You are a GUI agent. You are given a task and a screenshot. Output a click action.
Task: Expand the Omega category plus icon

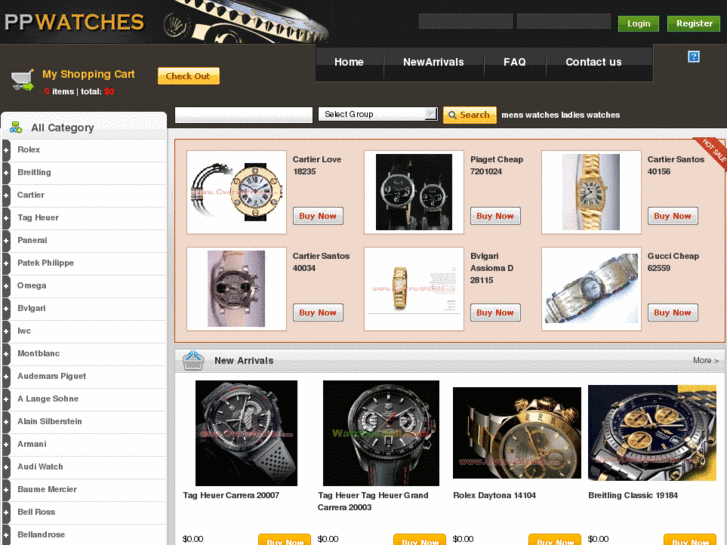pos(6,286)
